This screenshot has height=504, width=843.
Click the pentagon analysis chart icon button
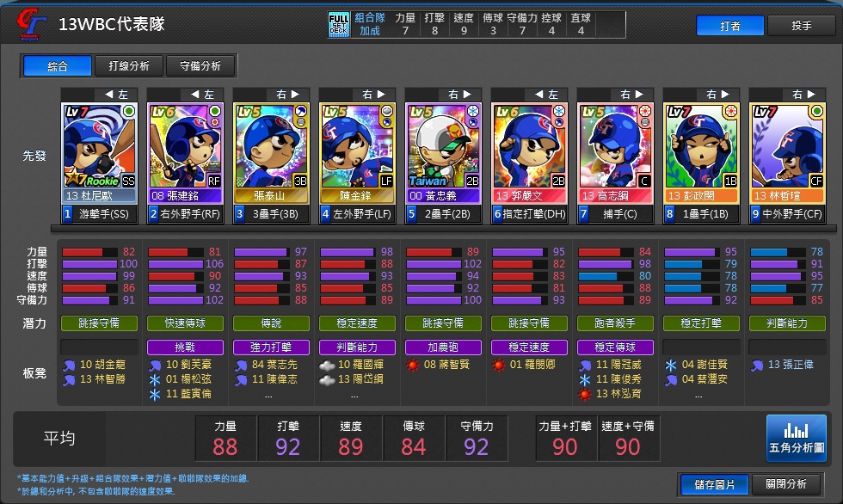[797, 438]
